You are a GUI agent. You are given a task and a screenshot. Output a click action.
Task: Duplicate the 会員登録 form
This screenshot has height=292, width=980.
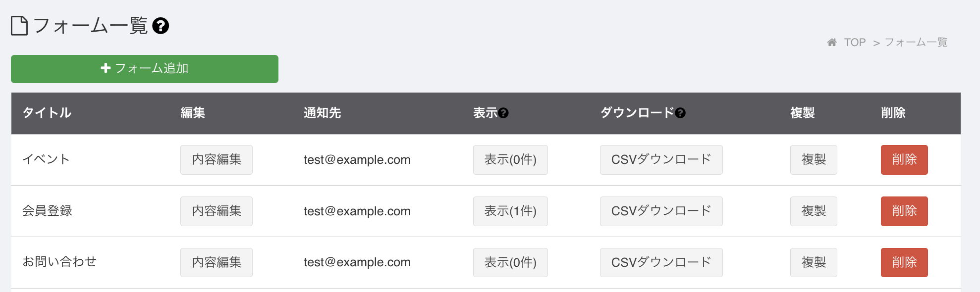814,211
